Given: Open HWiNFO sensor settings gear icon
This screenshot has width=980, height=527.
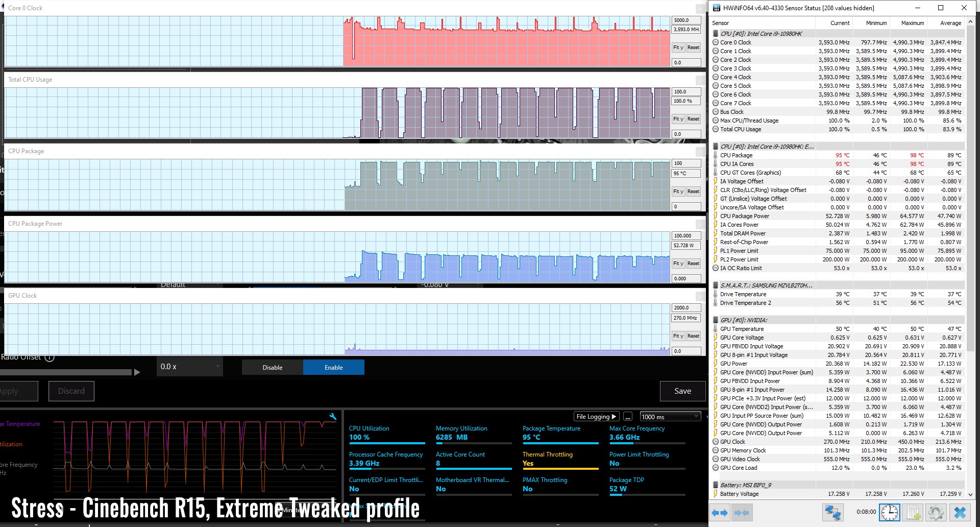Looking at the screenshot, I should (x=936, y=512).
